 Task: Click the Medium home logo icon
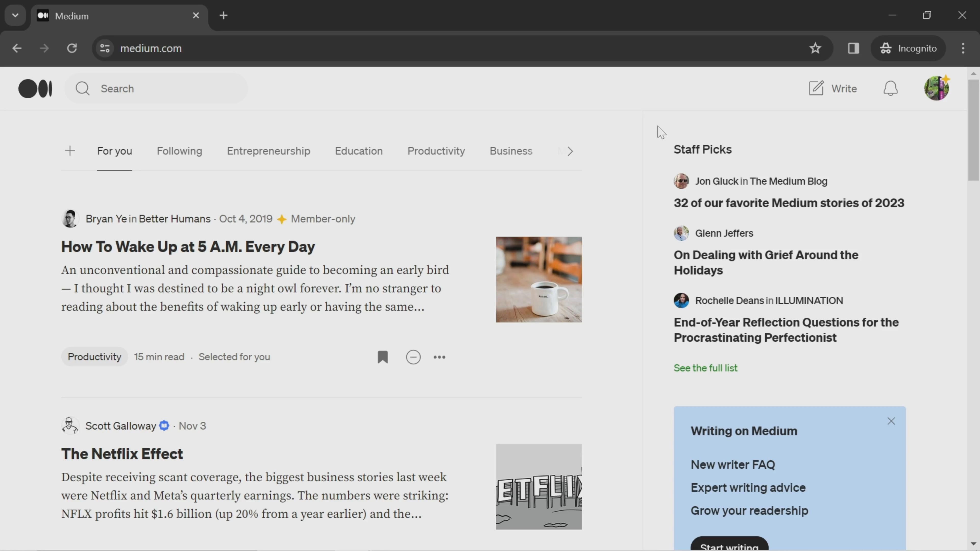pyautogui.click(x=35, y=88)
